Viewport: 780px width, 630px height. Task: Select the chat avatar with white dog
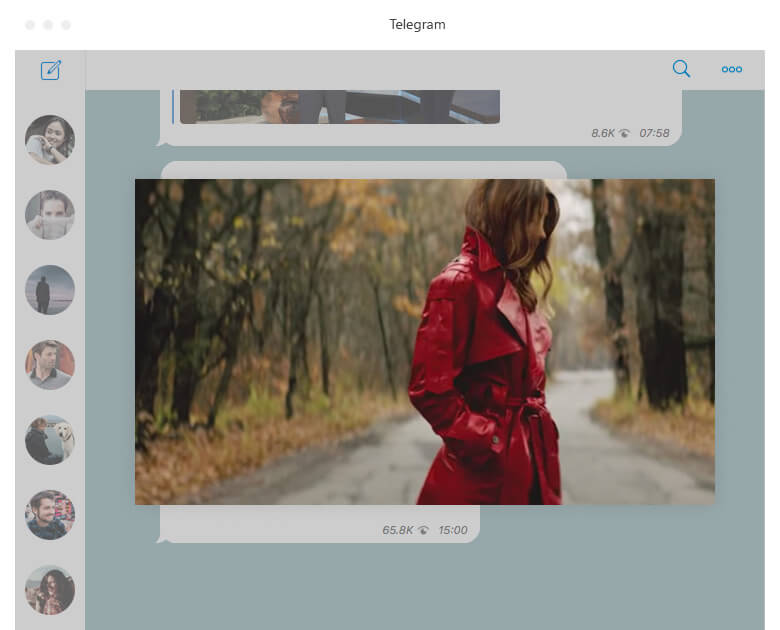50,440
